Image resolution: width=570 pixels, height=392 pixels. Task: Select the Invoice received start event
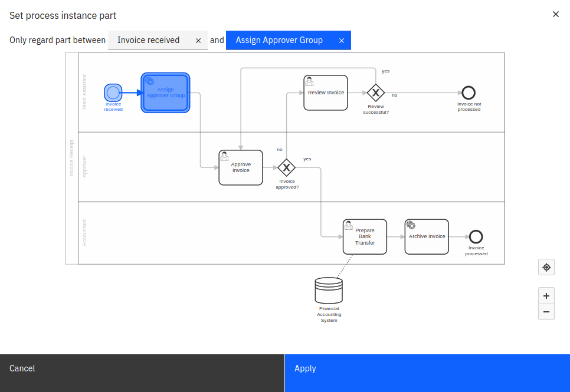click(113, 93)
